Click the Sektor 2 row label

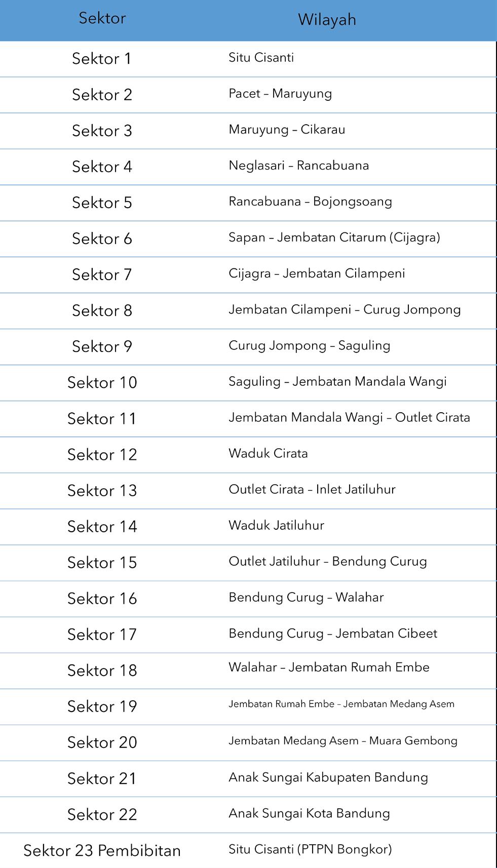(x=102, y=95)
